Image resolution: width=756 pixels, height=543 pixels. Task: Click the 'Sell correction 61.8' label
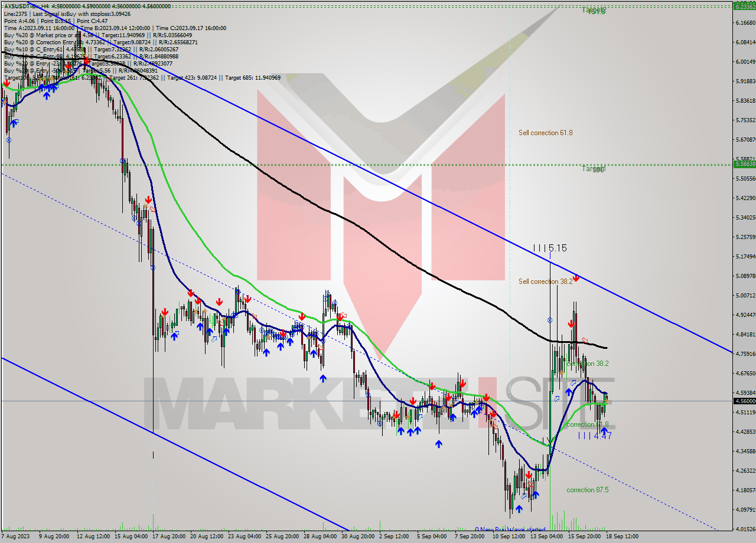[546, 133]
